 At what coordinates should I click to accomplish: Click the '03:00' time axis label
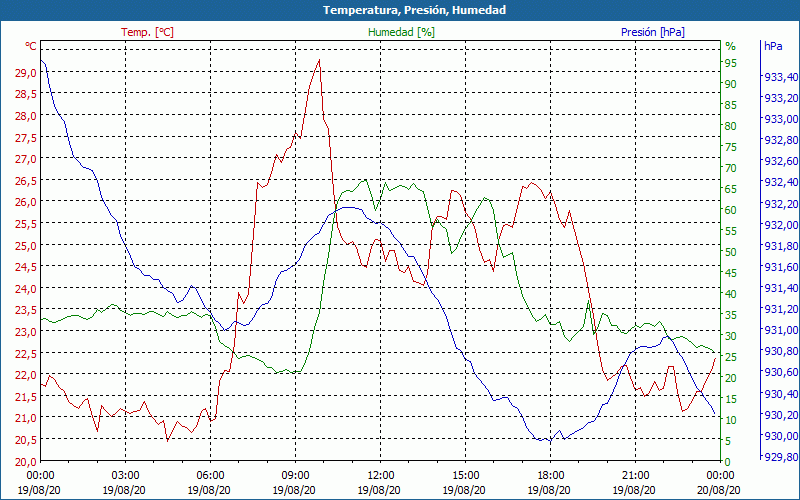[x=126, y=476]
